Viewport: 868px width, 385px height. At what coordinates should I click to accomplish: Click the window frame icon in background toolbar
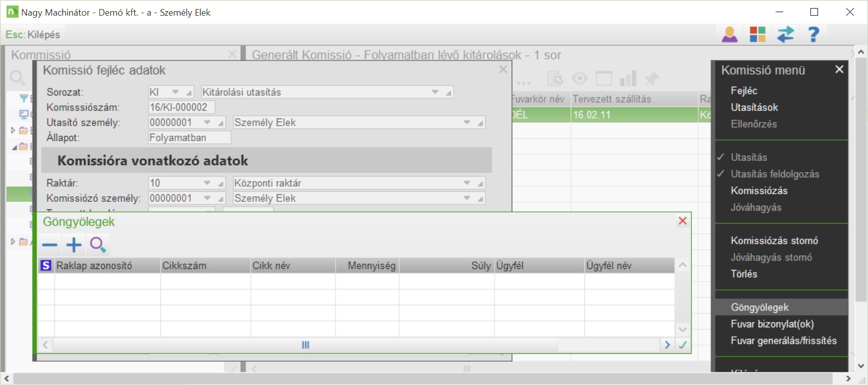[x=604, y=78]
